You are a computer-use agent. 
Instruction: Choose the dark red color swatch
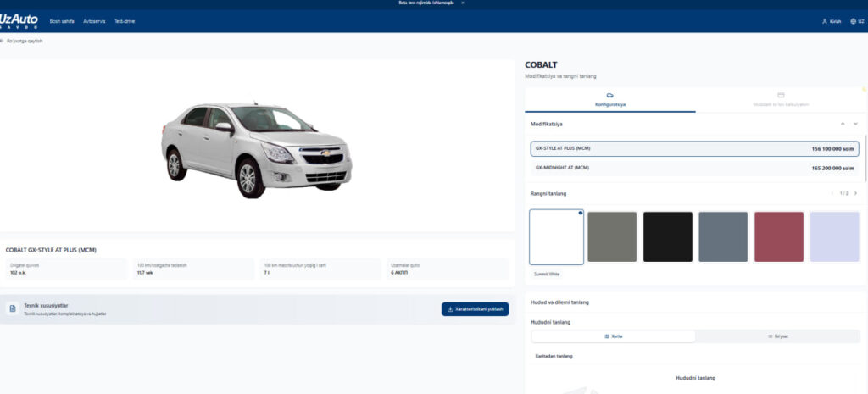pos(779,236)
